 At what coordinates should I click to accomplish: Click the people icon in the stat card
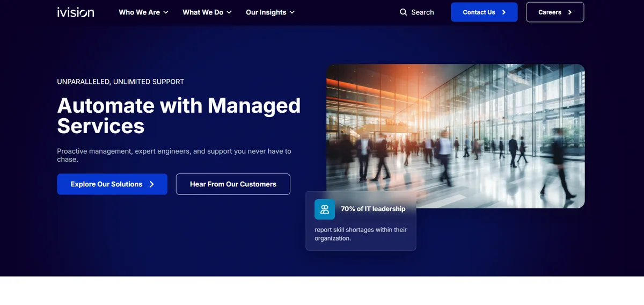click(325, 209)
